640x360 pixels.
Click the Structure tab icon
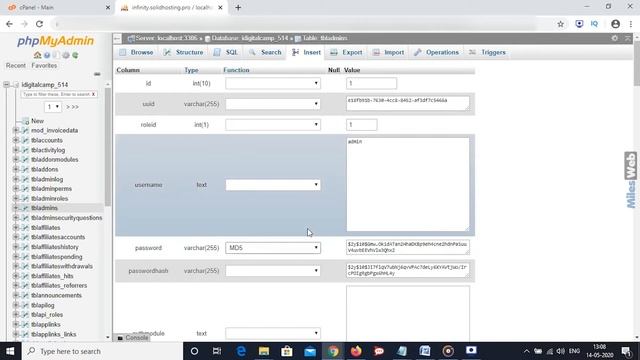167,52
